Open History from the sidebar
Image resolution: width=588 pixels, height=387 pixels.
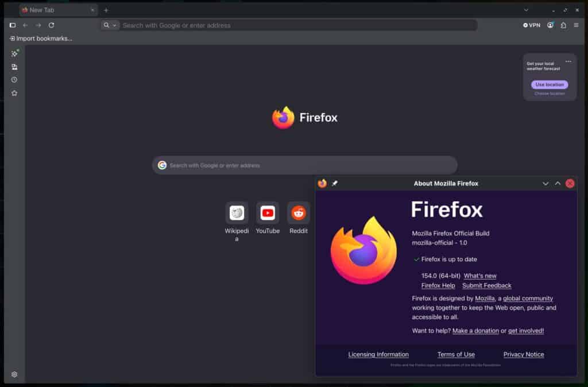tap(14, 80)
